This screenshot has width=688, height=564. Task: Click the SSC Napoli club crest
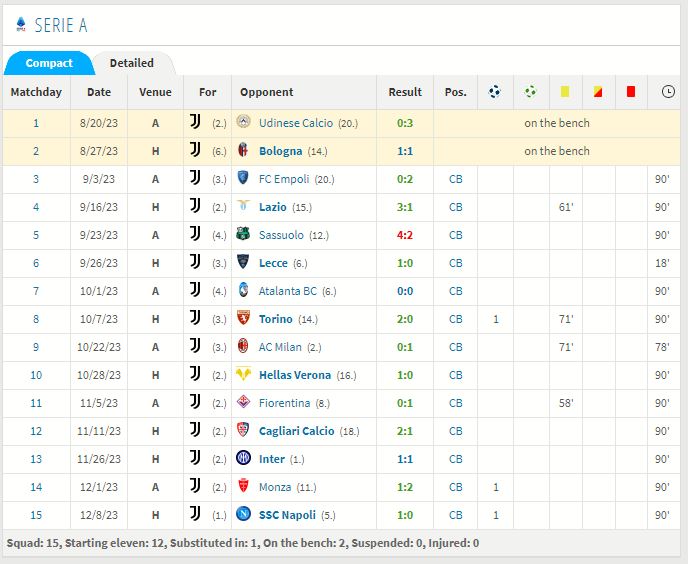tap(243, 515)
